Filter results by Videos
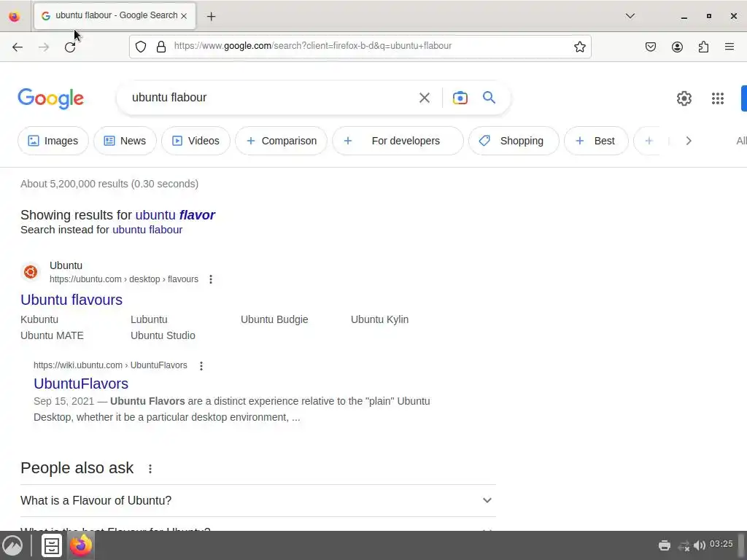The height and width of the screenshot is (560, 747). point(196,141)
